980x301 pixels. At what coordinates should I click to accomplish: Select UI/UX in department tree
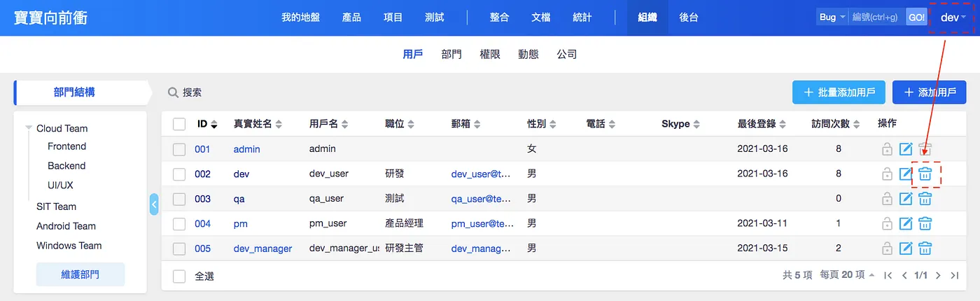60,185
